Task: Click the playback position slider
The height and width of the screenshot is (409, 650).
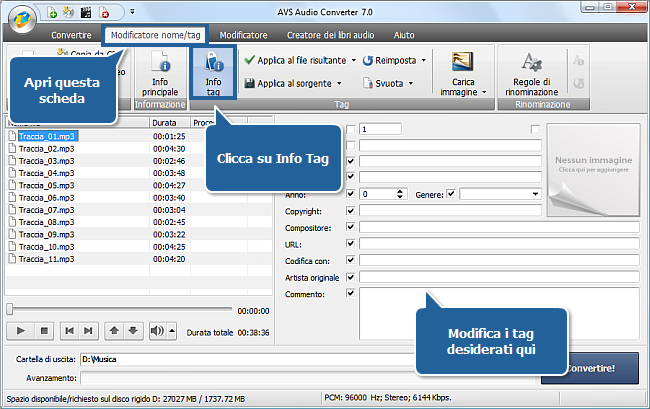Action: point(120,310)
